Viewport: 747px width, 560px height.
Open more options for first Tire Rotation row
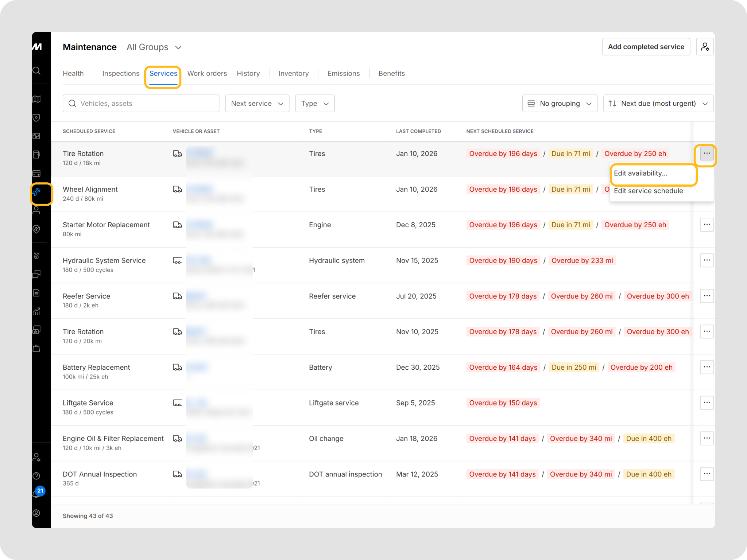pos(707,153)
